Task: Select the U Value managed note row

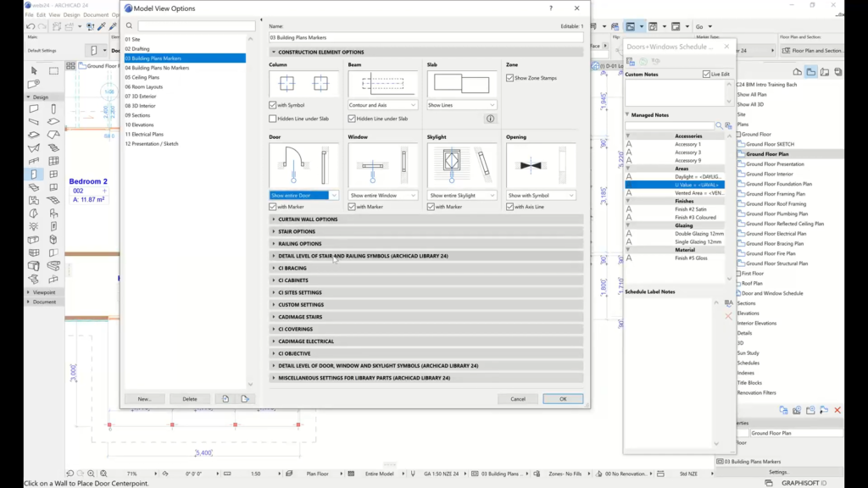Action: coord(675,185)
